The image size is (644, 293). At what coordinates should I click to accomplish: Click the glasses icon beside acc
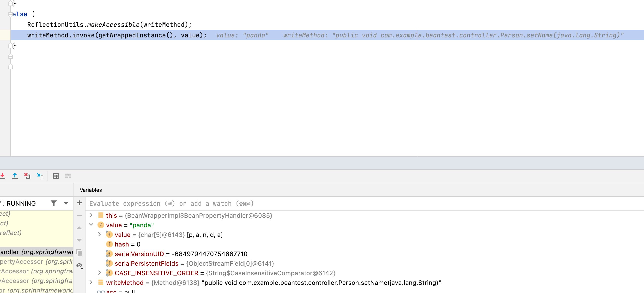[x=101, y=292]
